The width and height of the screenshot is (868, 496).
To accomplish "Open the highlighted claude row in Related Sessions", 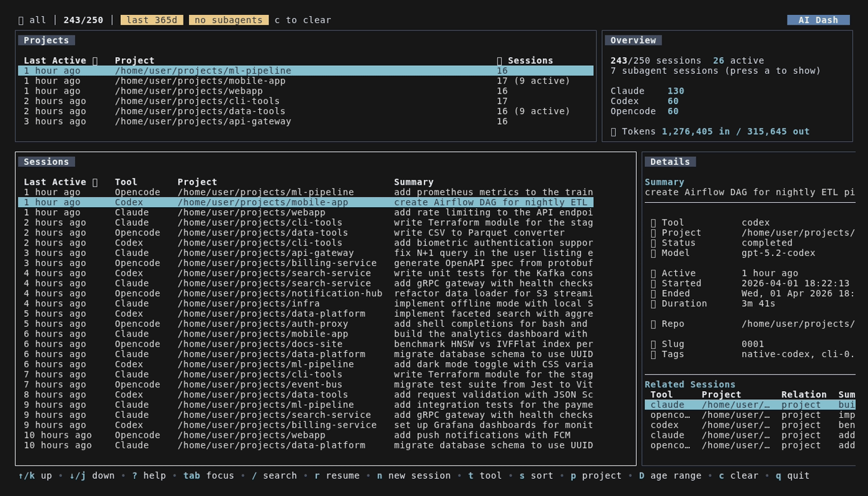I will click(x=750, y=405).
